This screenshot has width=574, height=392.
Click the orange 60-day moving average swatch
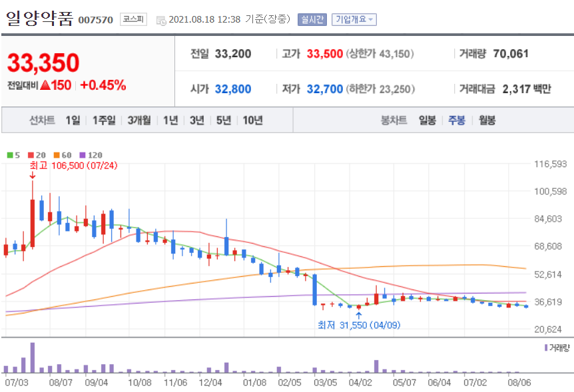click(57, 155)
